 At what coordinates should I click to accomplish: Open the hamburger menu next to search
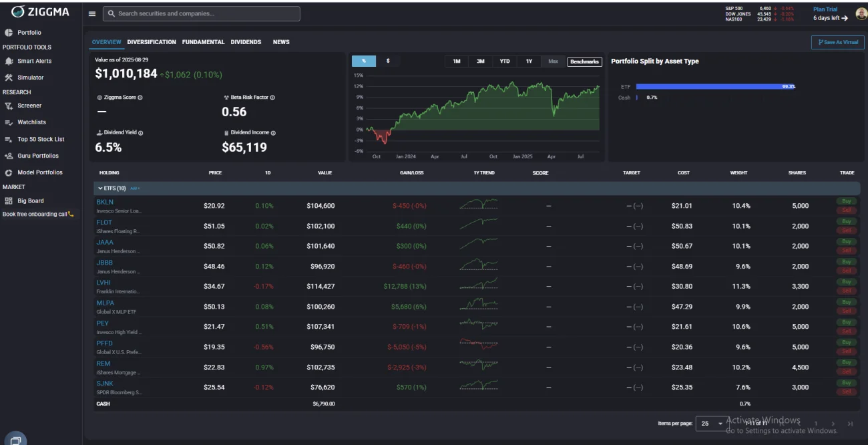(x=92, y=13)
